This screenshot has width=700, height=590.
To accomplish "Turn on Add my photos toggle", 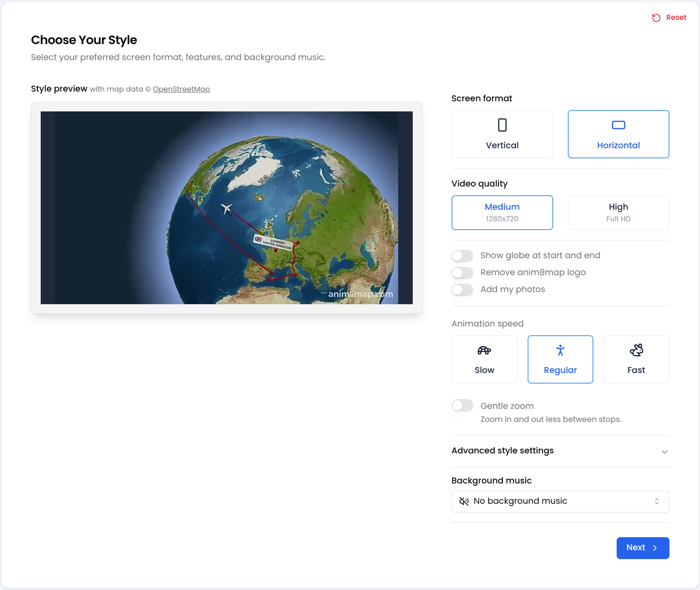I will click(x=462, y=290).
